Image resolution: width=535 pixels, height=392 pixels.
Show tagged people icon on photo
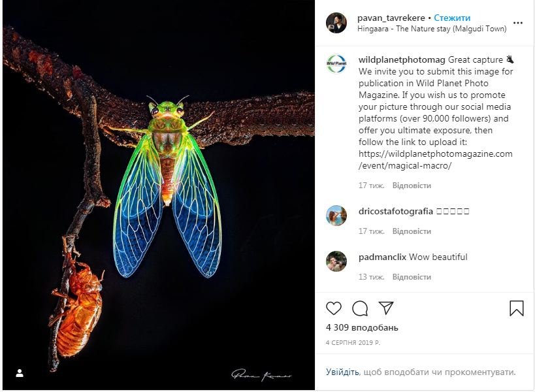tap(20, 373)
